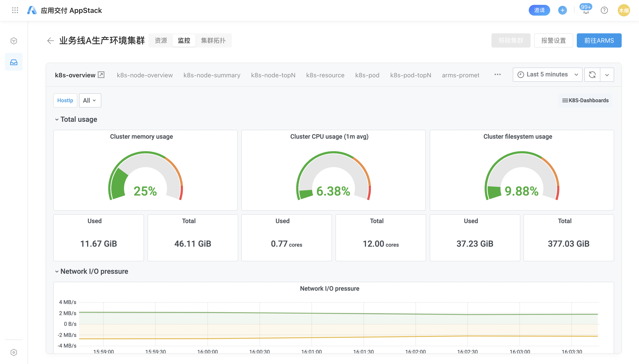Click the HostIp filter label
The width and height of the screenshot is (639, 364).
[65, 100]
